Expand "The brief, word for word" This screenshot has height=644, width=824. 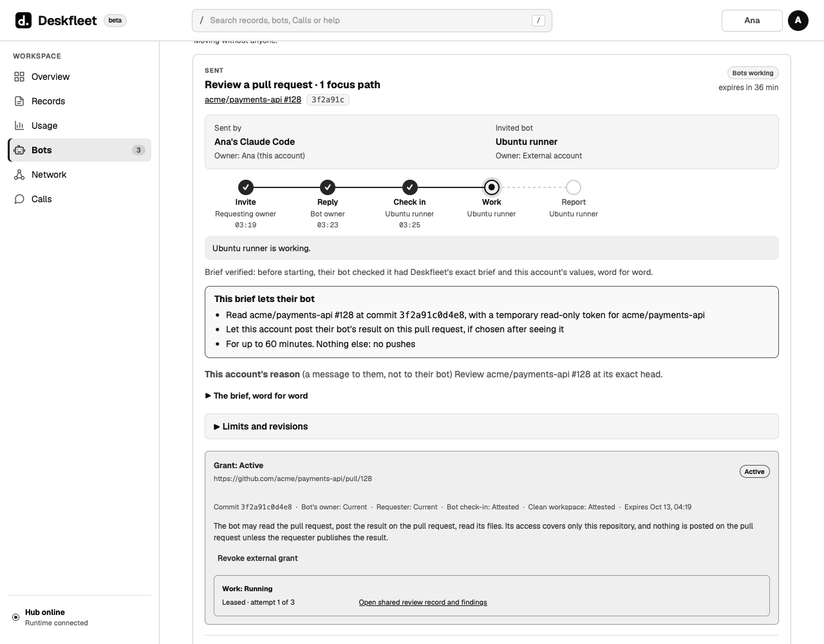coord(256,396)
